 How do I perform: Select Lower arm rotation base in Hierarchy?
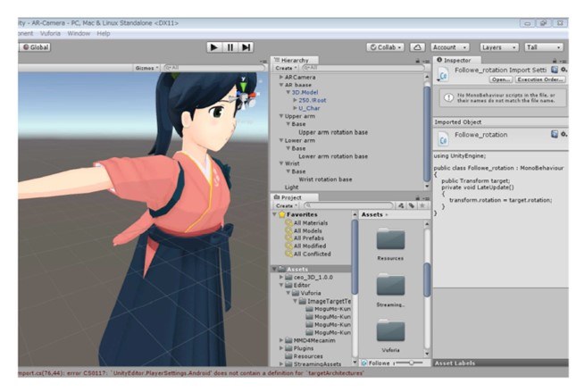(x=333, y=156)
